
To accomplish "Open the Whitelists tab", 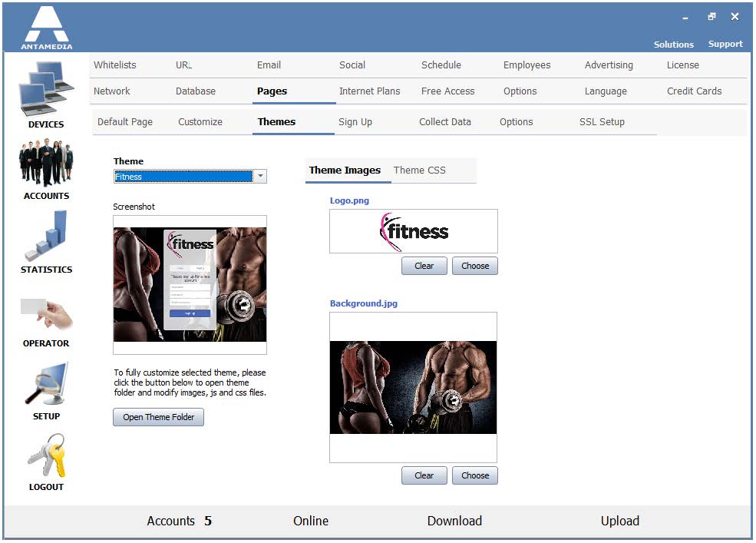I will 115,65.
